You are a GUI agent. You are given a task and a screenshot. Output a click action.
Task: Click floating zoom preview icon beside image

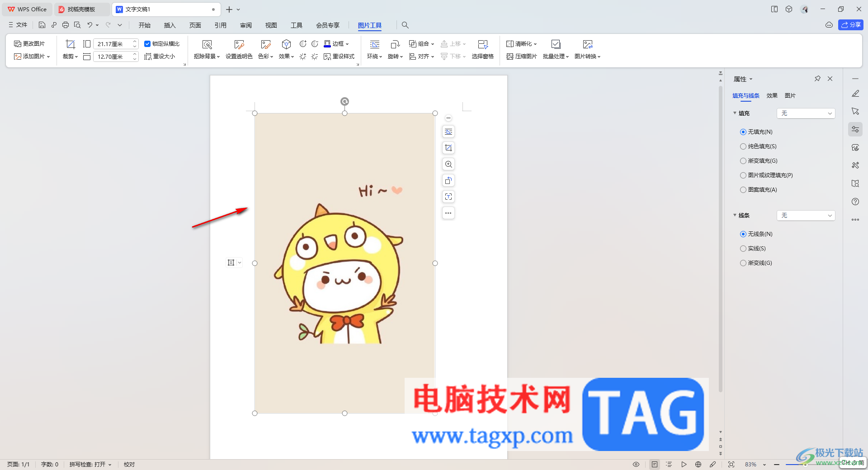pos(448,164)
